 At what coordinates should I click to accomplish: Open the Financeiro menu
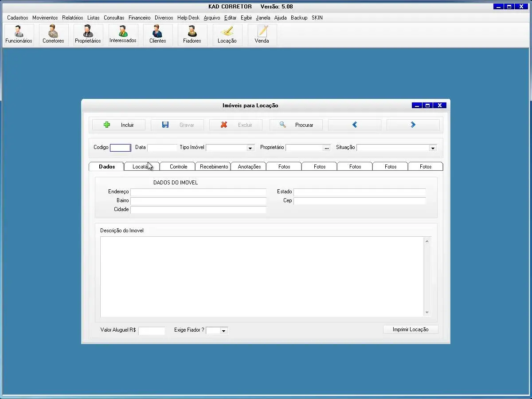(x=139, y=18)
